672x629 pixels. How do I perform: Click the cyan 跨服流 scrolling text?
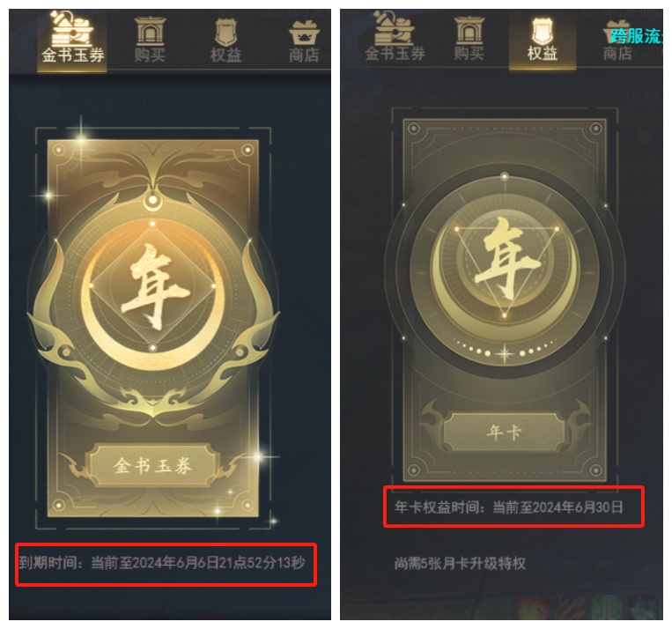[637, 36]
